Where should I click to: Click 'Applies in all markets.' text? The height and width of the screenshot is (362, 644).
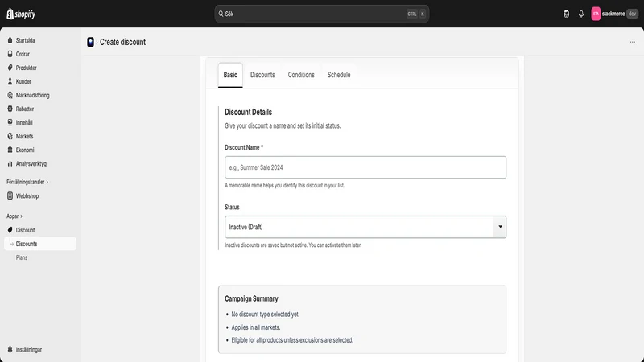click(x=255, y=327)
